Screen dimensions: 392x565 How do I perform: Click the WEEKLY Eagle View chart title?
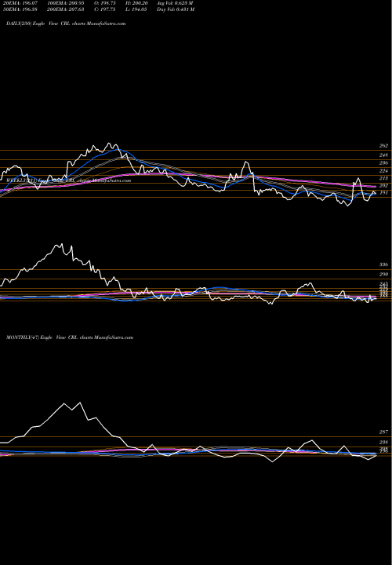pos(69,180)
